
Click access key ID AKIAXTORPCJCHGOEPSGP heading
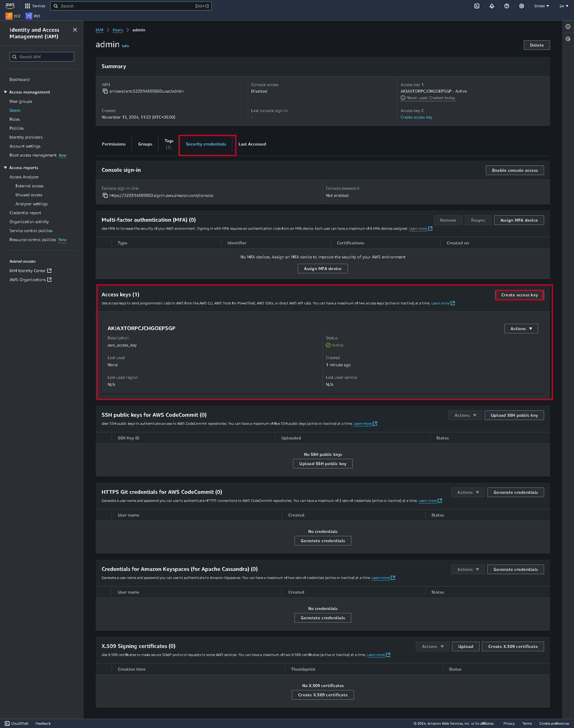coord(141,328)
